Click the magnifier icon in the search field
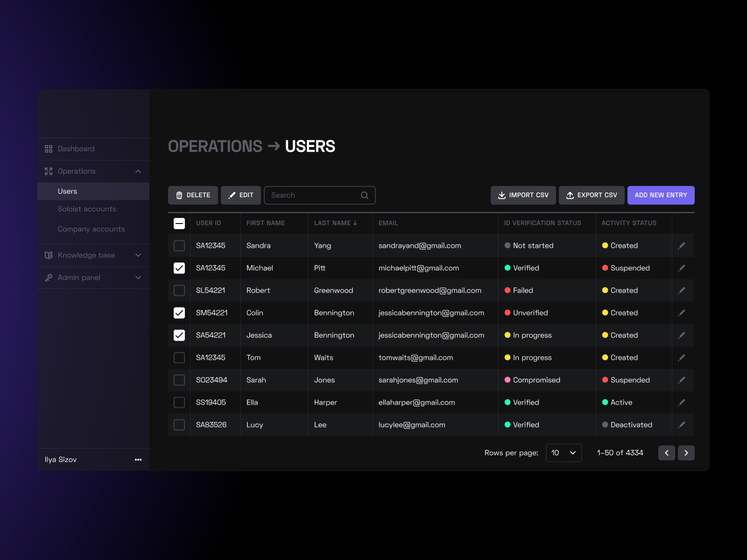 point(364,195)
